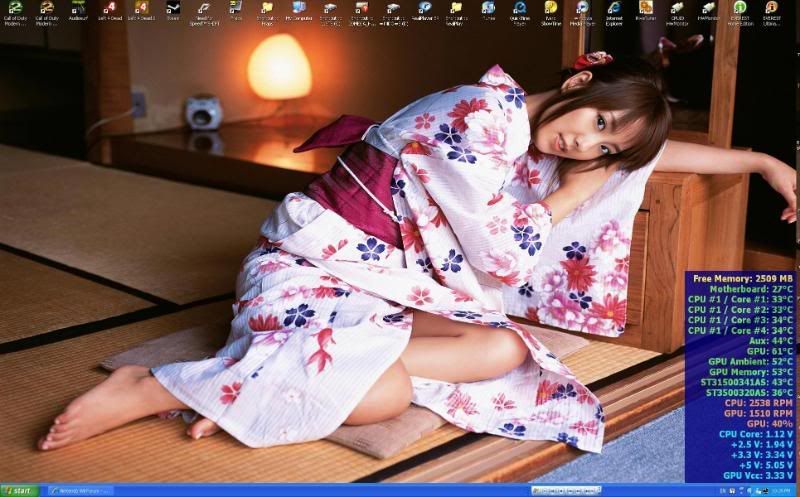The height and width of the screenshot is (497, 800).
Task: Select the "CPU #1 / Core #1: 33°C" entry
Action: [740, 300]
